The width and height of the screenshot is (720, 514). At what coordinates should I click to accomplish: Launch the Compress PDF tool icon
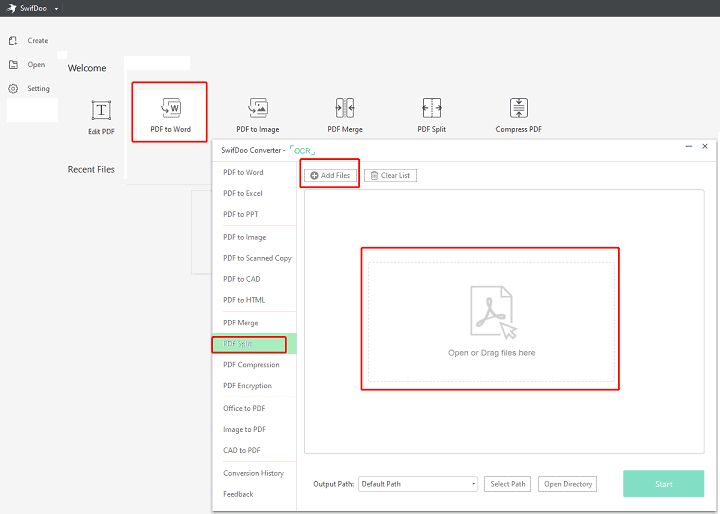tap(519, 108)
